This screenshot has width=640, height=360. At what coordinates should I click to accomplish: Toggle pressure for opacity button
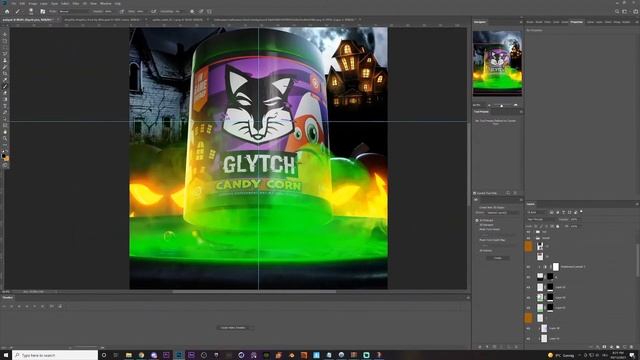[122, 11]
